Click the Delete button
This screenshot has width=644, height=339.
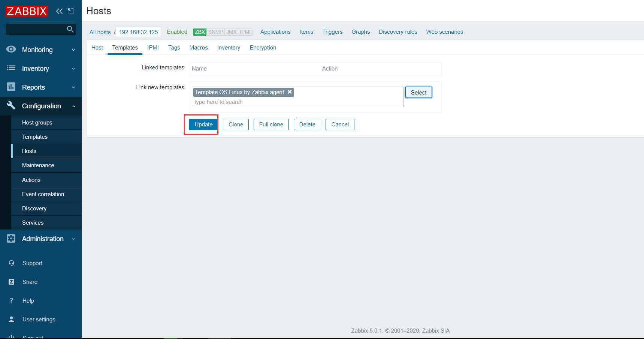coord(307,124)
